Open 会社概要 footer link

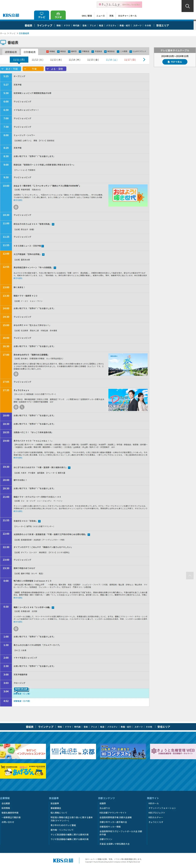coord(6,803)
